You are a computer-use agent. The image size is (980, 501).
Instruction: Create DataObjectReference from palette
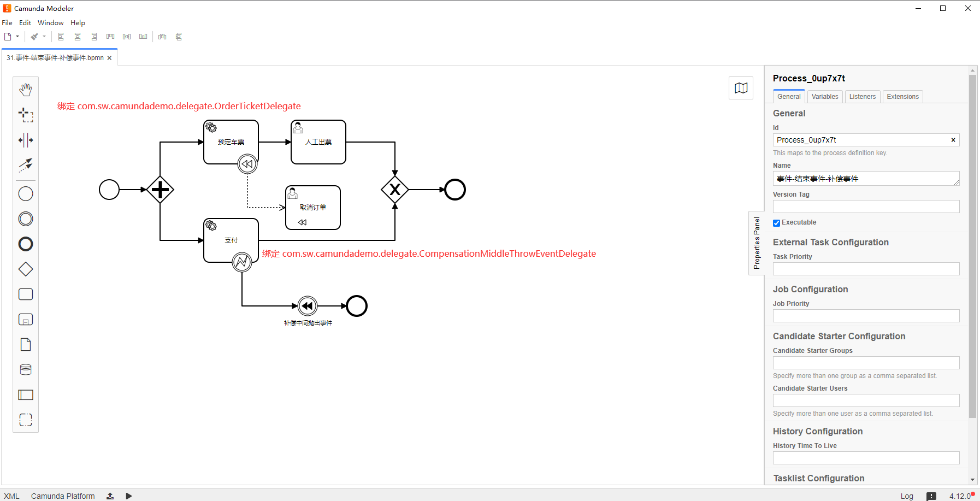[x=26, y=345]
